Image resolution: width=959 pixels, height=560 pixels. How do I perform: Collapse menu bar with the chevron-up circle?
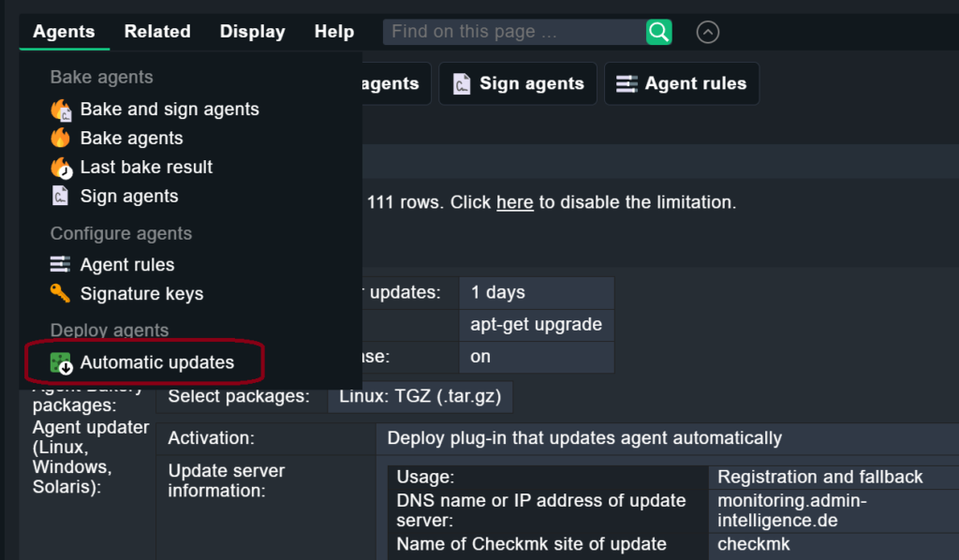pyautogui.click(x=708, y=32)
